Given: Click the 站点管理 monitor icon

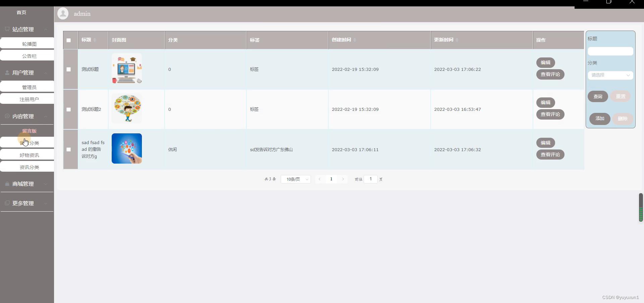Looking at the screenshot, I should (x=7, y=29).
